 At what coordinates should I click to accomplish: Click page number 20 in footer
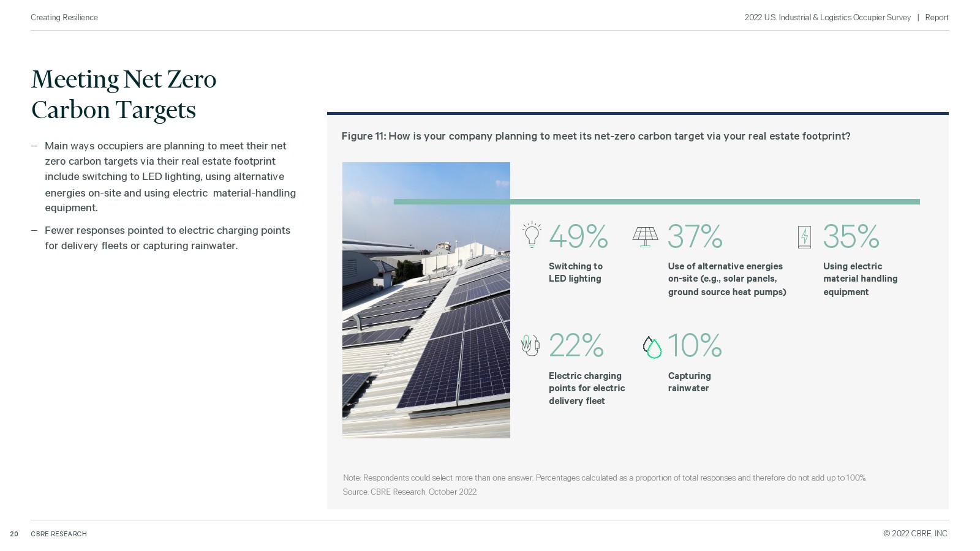click(14, 534)
